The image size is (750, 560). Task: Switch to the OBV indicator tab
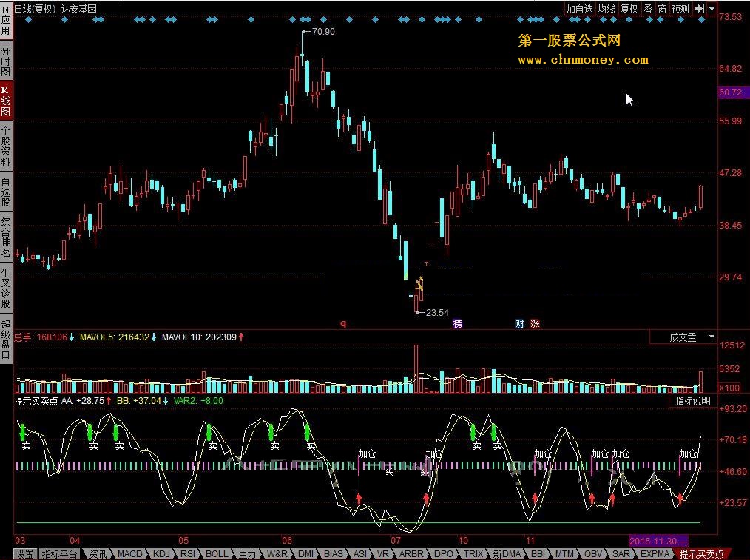593,554
